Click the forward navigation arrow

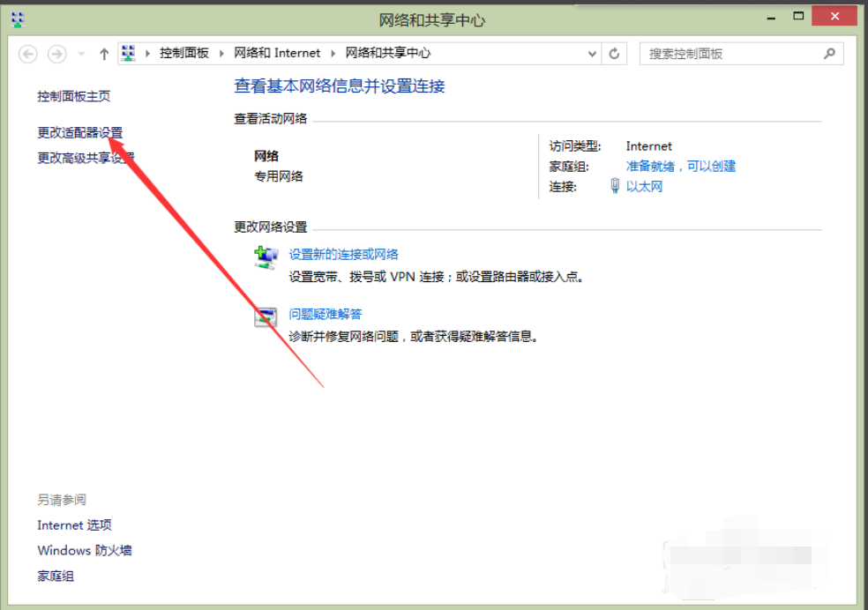click(x=56, y=53)
